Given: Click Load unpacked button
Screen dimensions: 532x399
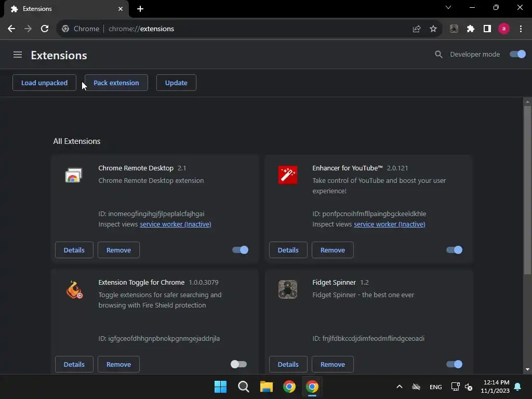Looking at the screenshot, I should click(x=45, y=83).
